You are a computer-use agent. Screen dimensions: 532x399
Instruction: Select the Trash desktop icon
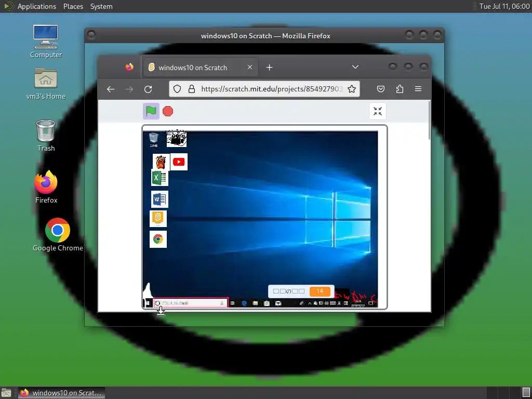(x=46, y=136)
